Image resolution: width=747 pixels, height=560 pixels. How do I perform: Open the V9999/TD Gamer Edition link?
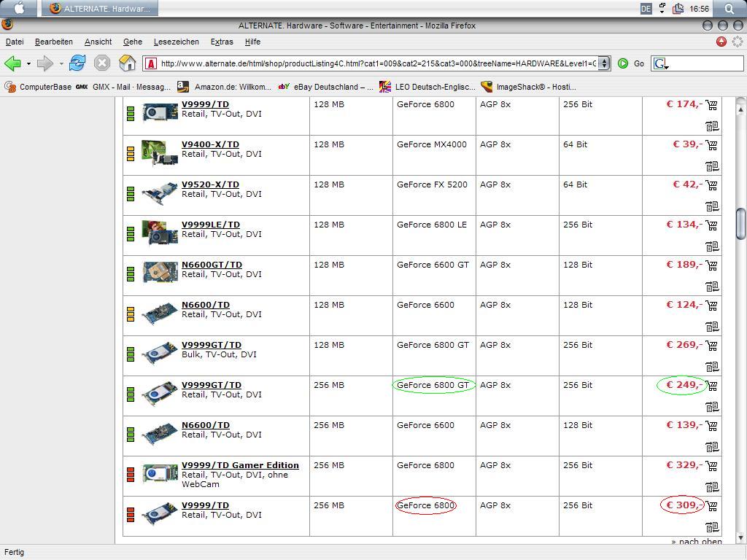tap(240, 465)
